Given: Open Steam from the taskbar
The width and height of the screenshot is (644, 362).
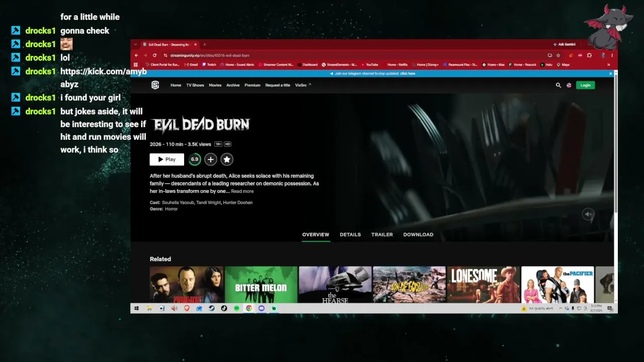Looking at the screenshot, I should point(212,308).
